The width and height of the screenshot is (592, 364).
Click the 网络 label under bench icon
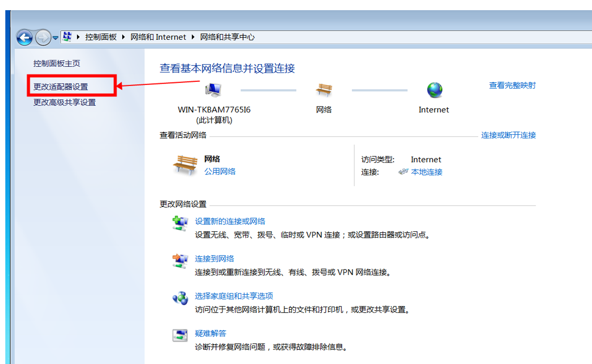coord(324,110)
